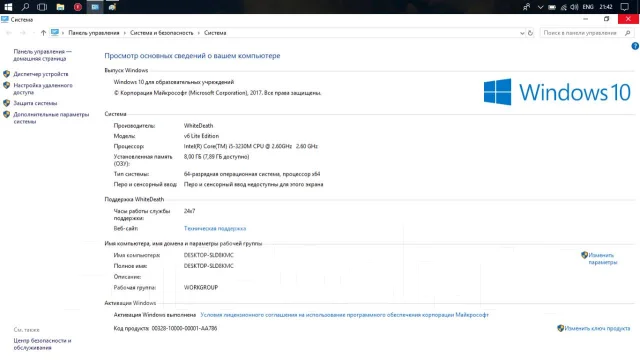The width and height of the screenshot is (640, 360).
Task: Select the Система breadcrumb item
Action: click(215, 33)
